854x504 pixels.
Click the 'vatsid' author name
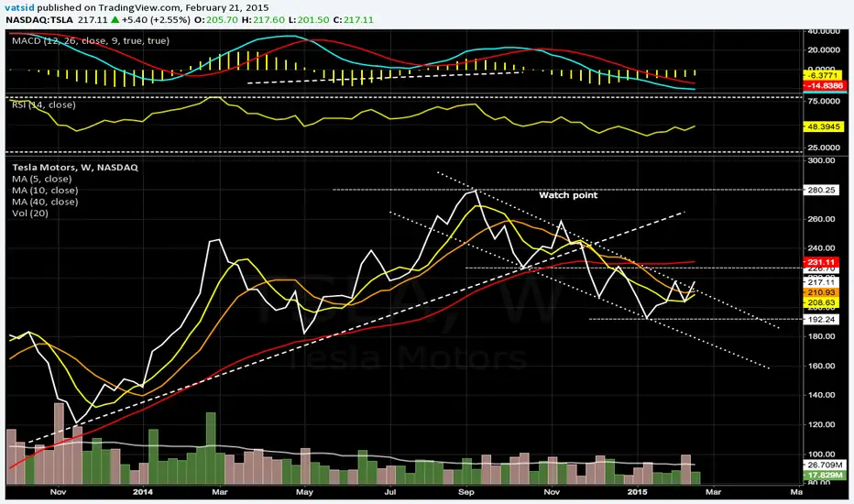(x=19, y=7)
